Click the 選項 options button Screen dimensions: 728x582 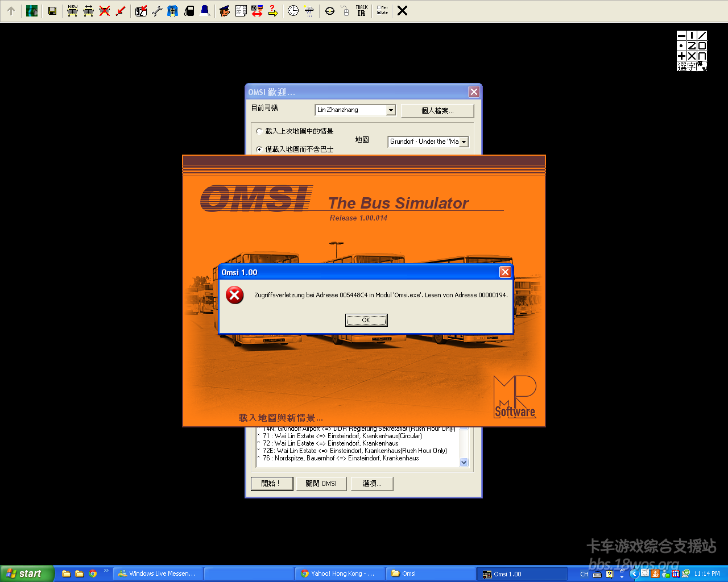(373, 484)
